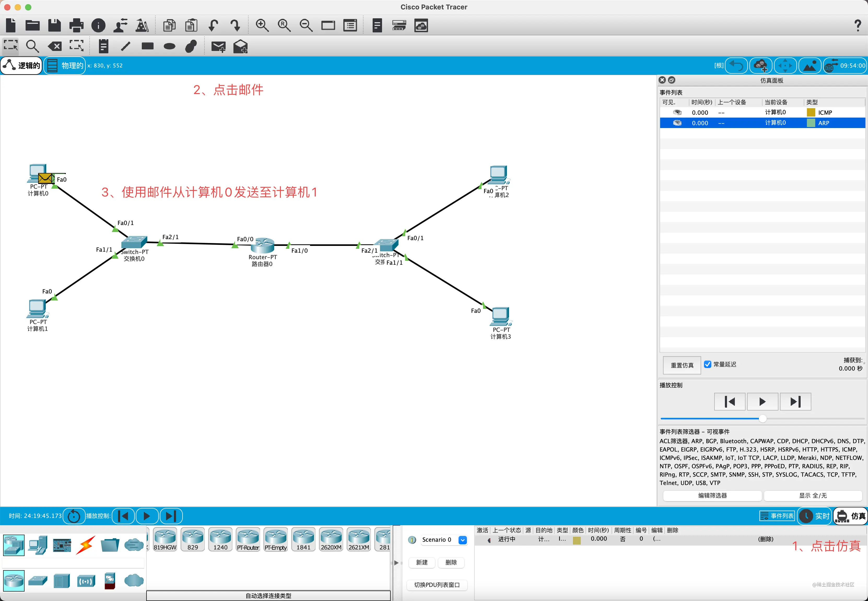868x601 pixels.
Task: Save the project with the floppy icon
Action: (x=55, y=25)
